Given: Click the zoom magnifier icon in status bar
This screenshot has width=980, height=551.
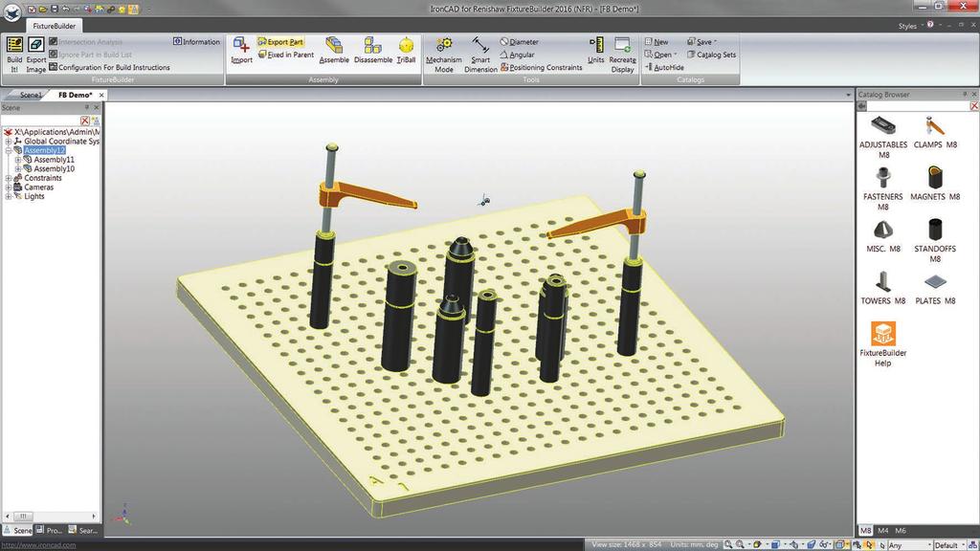Looking at the screenshot, I should tap(727, 544).
